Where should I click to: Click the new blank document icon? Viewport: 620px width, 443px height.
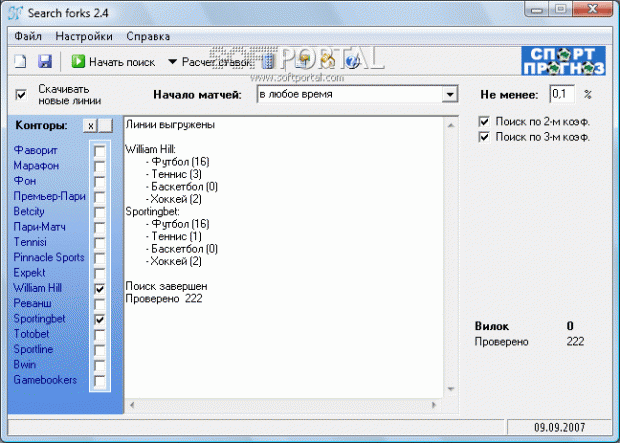(x=21, y=62)
